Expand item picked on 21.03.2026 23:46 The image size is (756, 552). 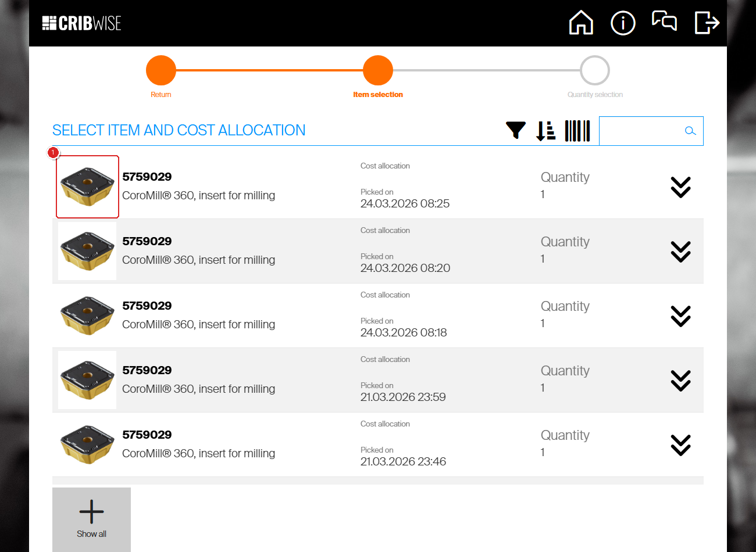[680, 445]
